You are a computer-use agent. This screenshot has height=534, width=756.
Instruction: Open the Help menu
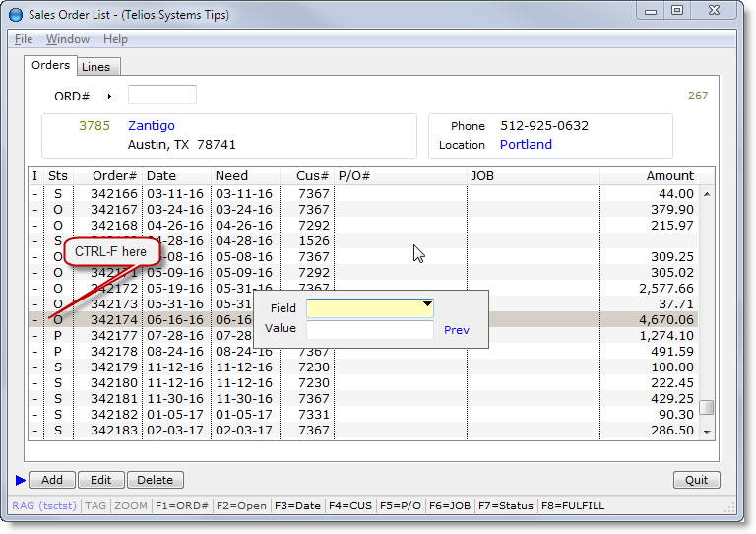115,39
